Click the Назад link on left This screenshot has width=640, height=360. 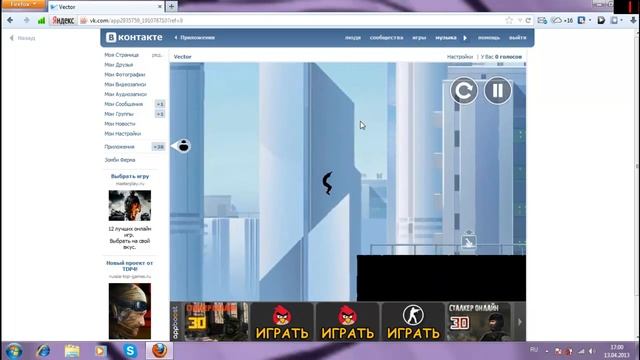[23, 38]
